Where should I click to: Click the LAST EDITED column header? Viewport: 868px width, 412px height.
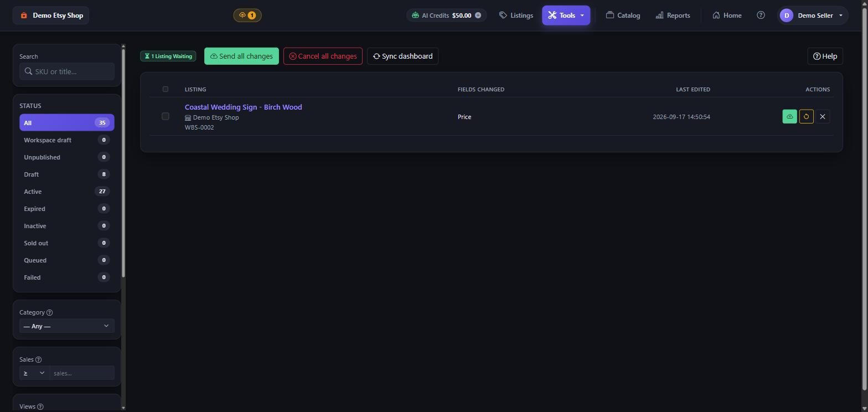[x=693, y=89]
